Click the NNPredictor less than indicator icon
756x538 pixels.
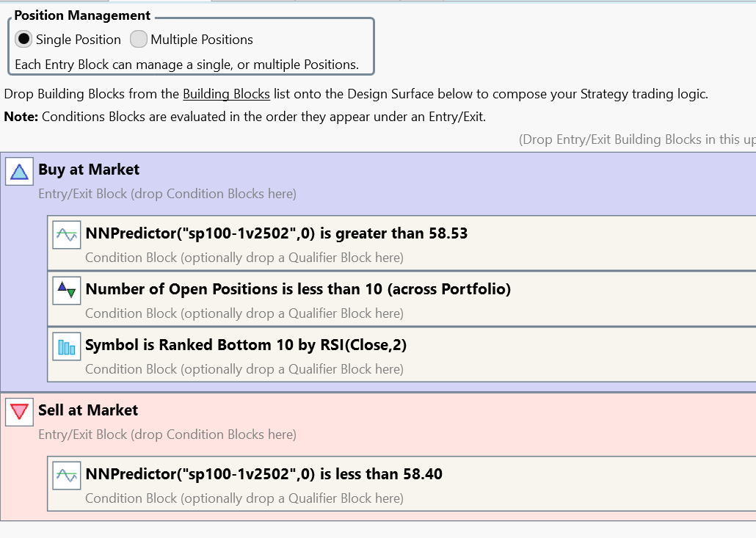(66, 476)
